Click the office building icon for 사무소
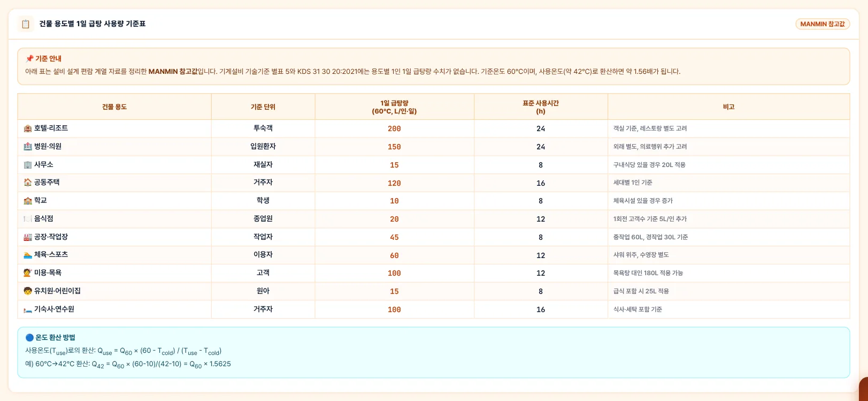This screenshot has width=868, height=401. pos(28,165)
